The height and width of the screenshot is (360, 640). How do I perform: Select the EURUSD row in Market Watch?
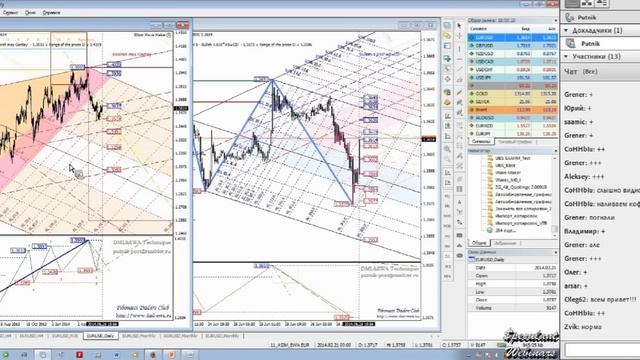pyautogui.click(x=512, y=38)
